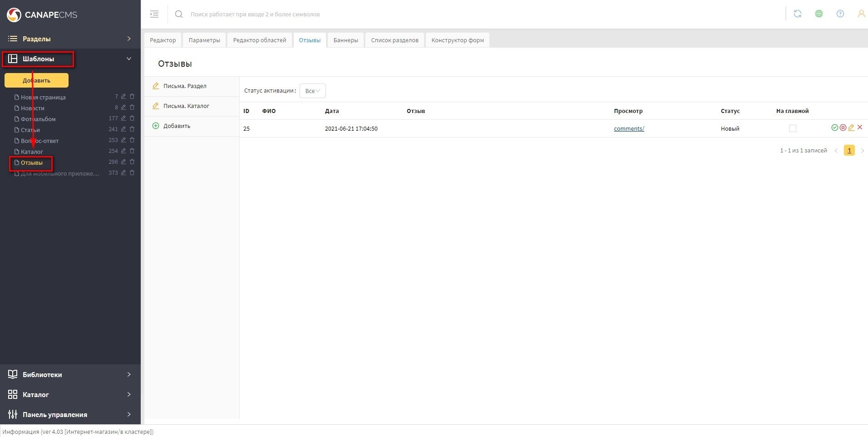
Task: Edit review 25 using the pencil icon
Action: point(851,128)
